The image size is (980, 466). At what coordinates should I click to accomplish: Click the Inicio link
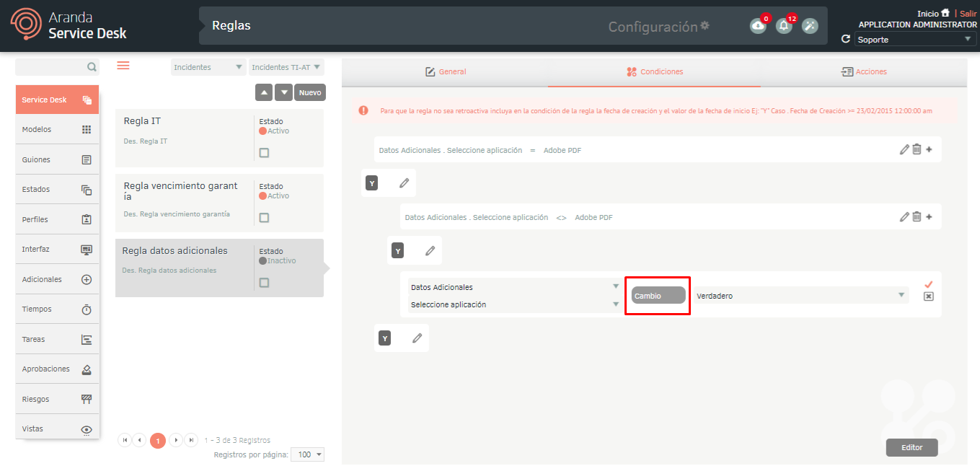tap(927, 14)
